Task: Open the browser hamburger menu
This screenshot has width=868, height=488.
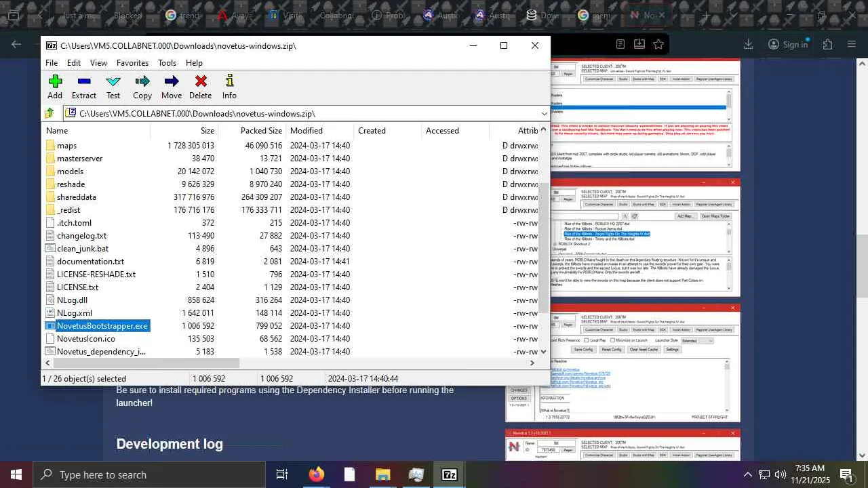Action: coord(852,45)
